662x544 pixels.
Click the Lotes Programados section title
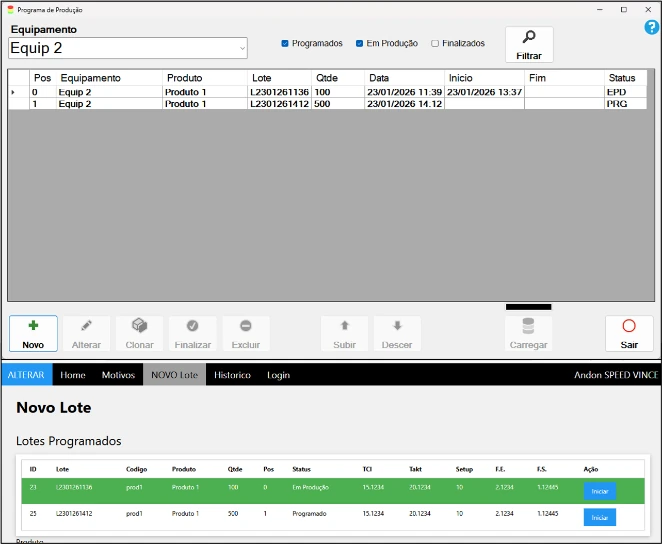69,441
